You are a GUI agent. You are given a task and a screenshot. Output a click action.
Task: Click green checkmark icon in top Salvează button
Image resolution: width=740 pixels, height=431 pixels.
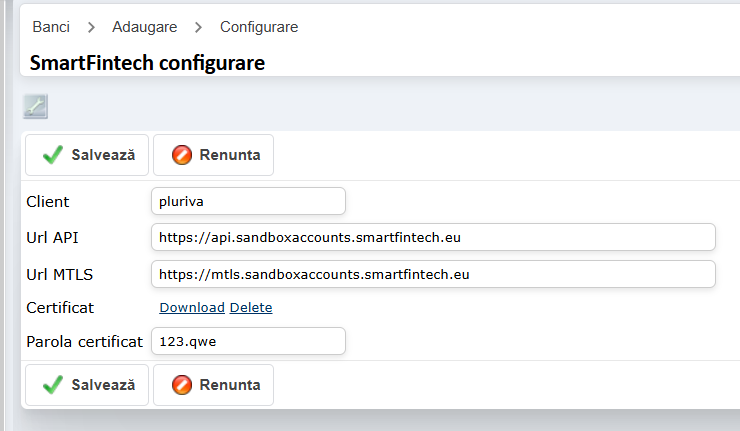tap(53, 155)
